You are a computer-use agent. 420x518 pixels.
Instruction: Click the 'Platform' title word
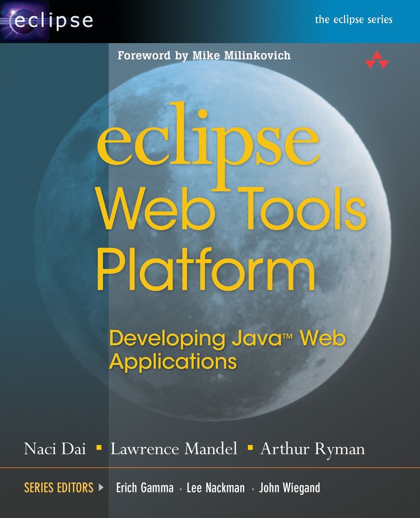[206, 269]
